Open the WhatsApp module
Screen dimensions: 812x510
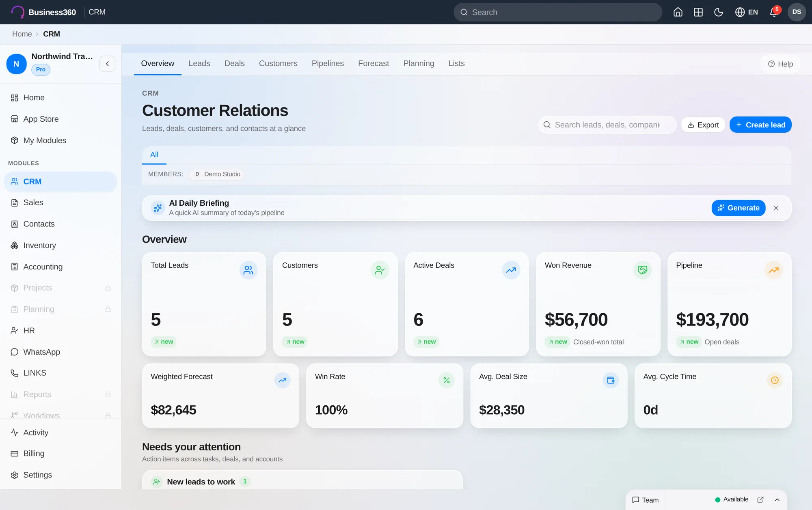pos(60,352)
